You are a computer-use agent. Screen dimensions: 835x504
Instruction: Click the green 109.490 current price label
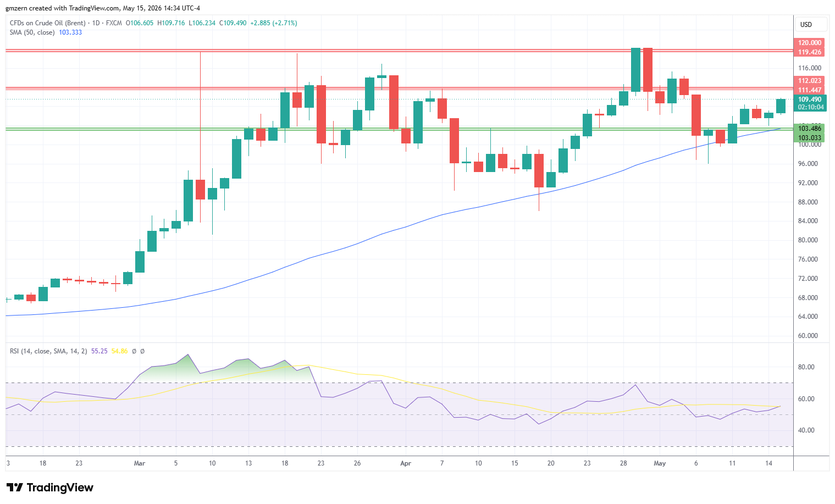point(810,99)
